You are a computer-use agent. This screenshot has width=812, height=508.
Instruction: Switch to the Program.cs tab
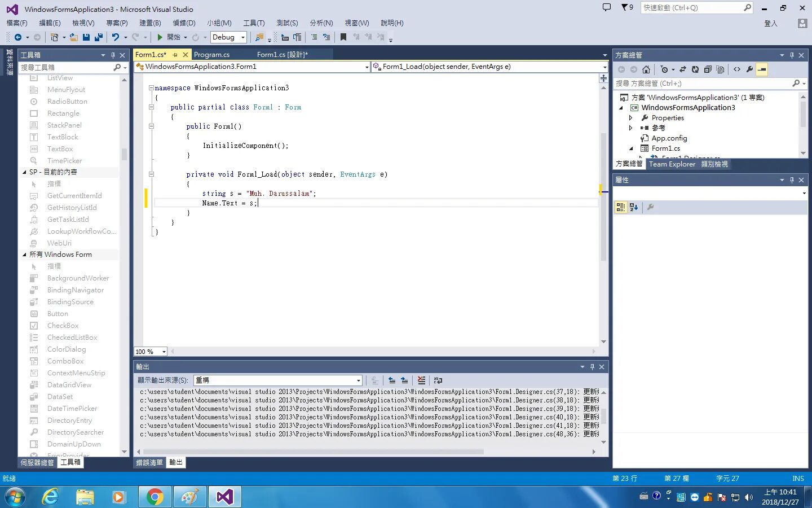click(211, 55)
